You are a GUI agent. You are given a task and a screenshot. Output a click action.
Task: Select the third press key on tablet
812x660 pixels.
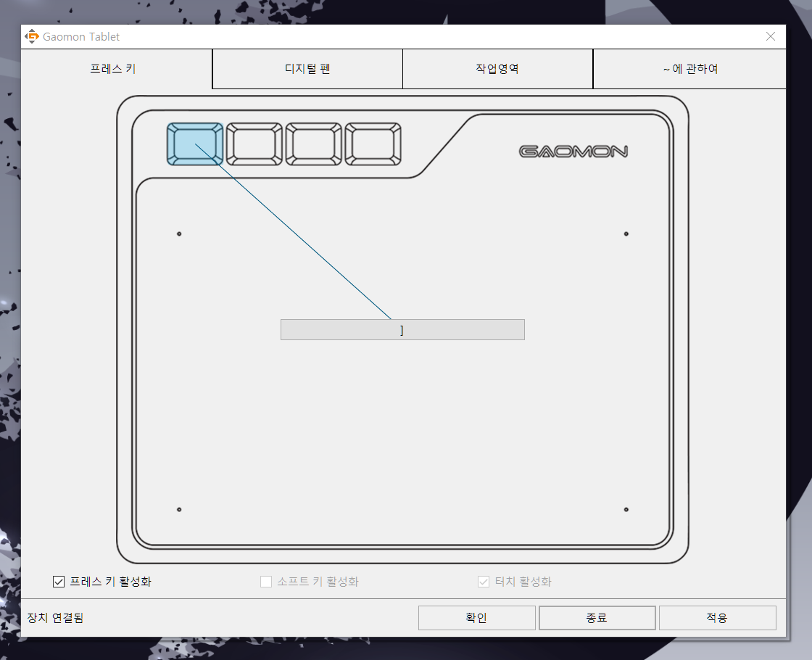[x=314, y=144]
